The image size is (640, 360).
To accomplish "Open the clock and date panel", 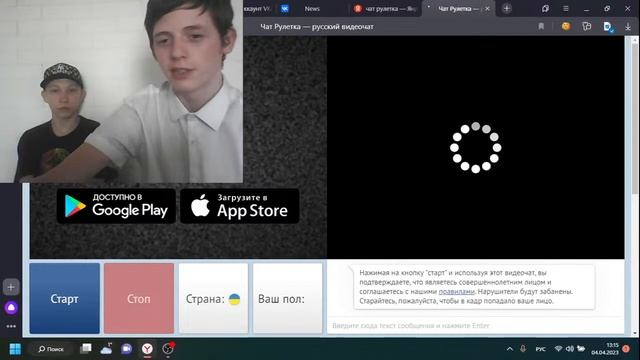I will coord(605,349).
